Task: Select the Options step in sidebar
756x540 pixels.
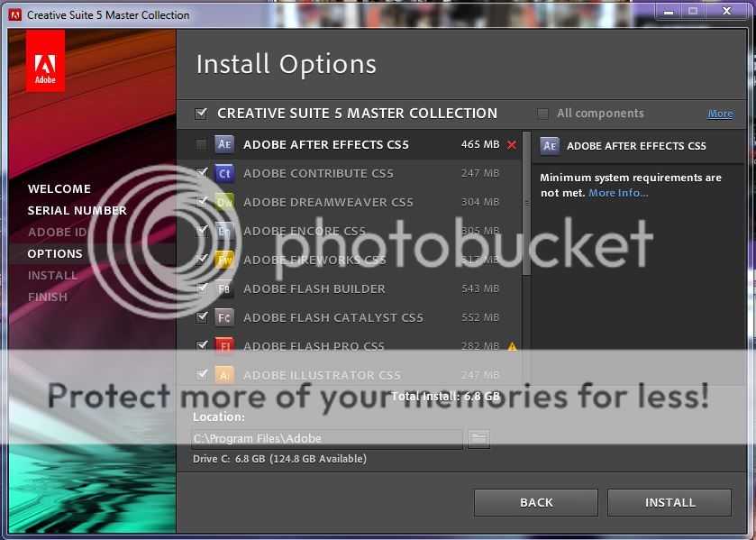Action: coord(54,254)
